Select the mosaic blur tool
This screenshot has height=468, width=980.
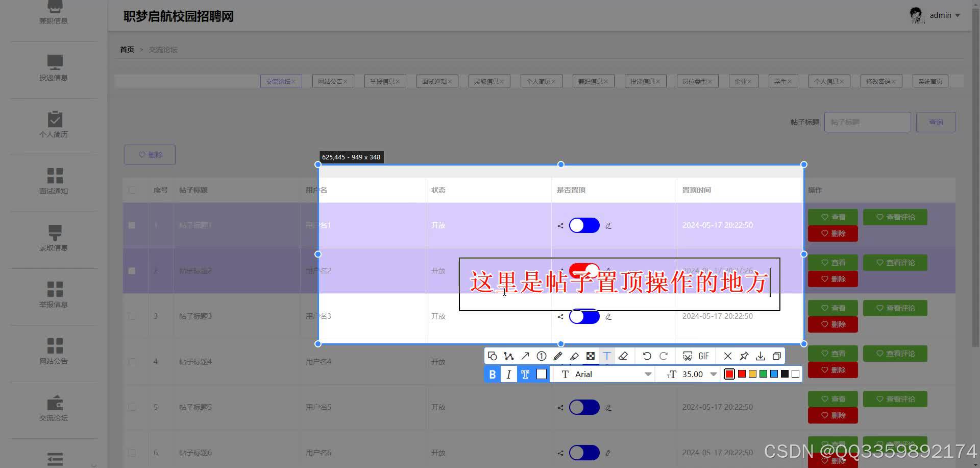[x=591, y=356]
